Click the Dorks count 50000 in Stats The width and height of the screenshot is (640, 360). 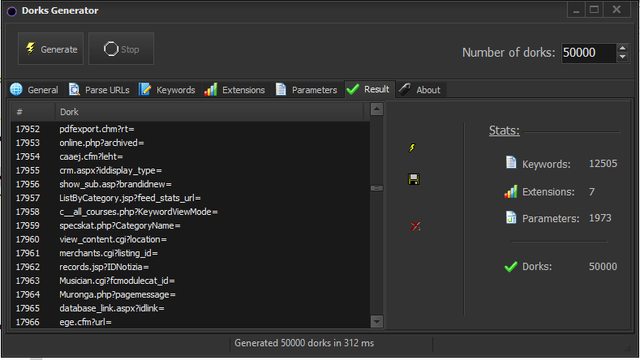pos(603,267)
